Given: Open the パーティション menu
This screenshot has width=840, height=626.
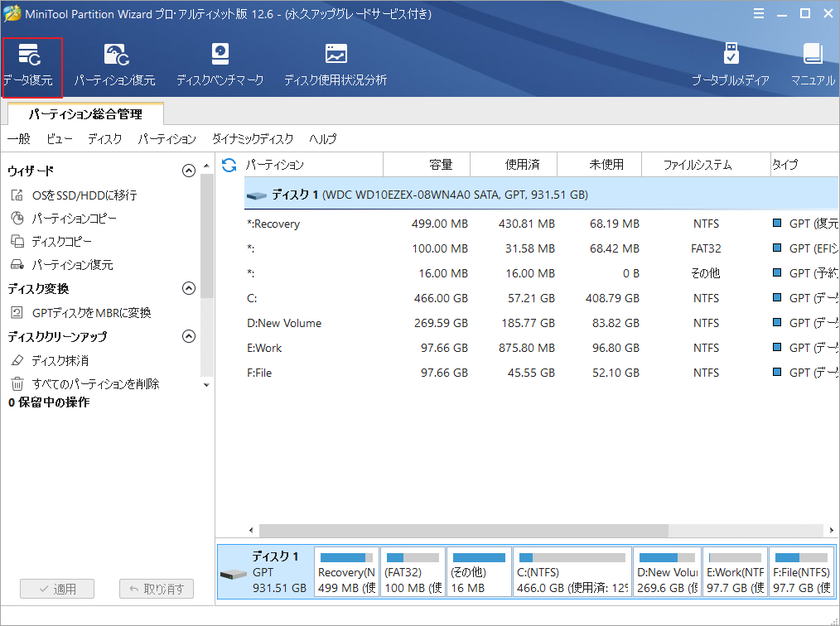Looking at the screenshot, I should pyautogui.click(x=167, y=139).
